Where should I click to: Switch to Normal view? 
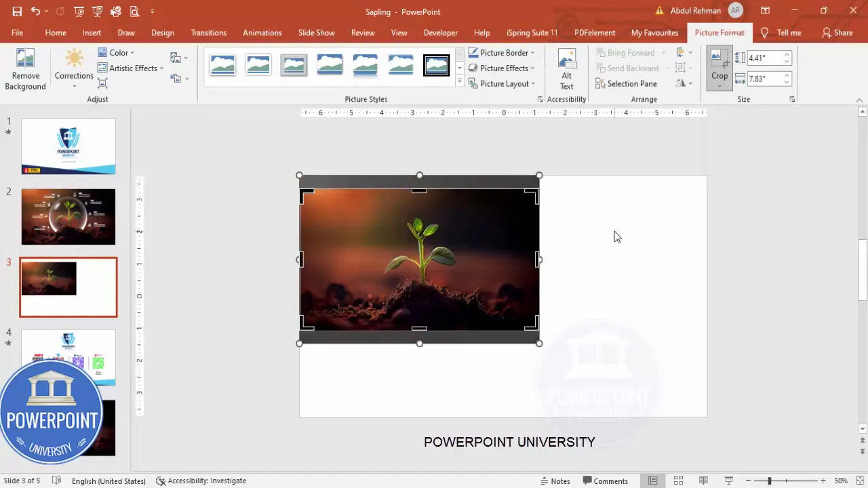click(x=652, y=481)
